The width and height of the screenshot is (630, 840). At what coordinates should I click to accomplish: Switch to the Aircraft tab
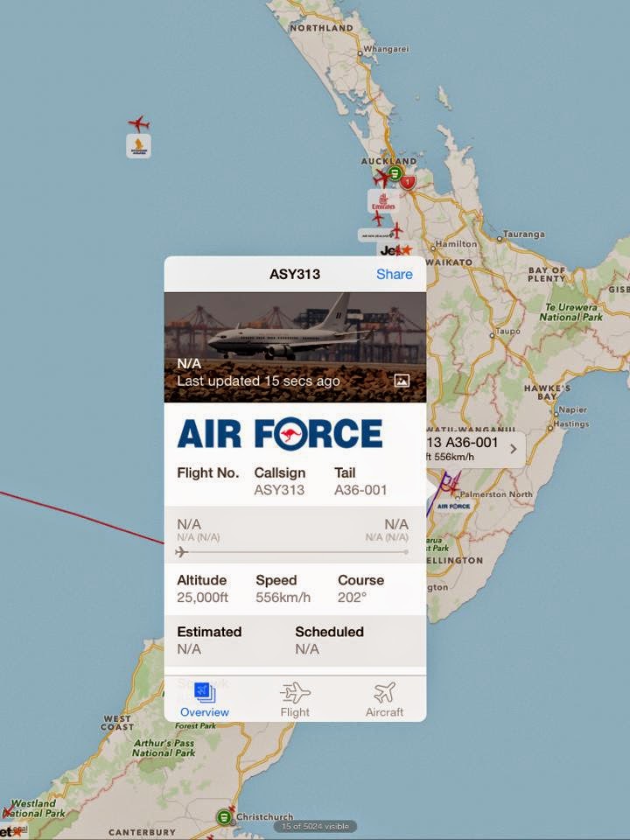(x=384, y=700)
